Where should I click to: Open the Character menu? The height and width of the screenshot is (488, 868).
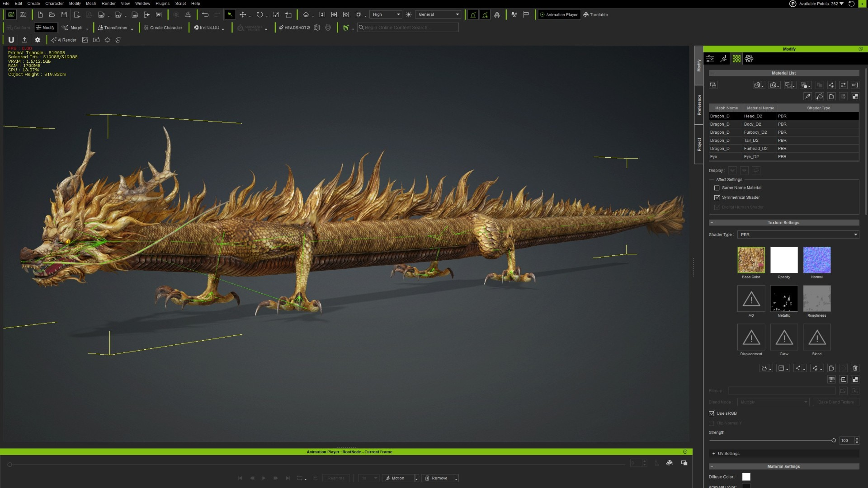[x=54, y=3]
